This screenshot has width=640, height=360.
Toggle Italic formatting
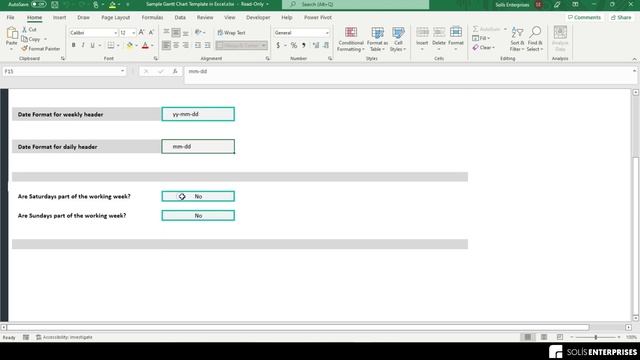83,45
